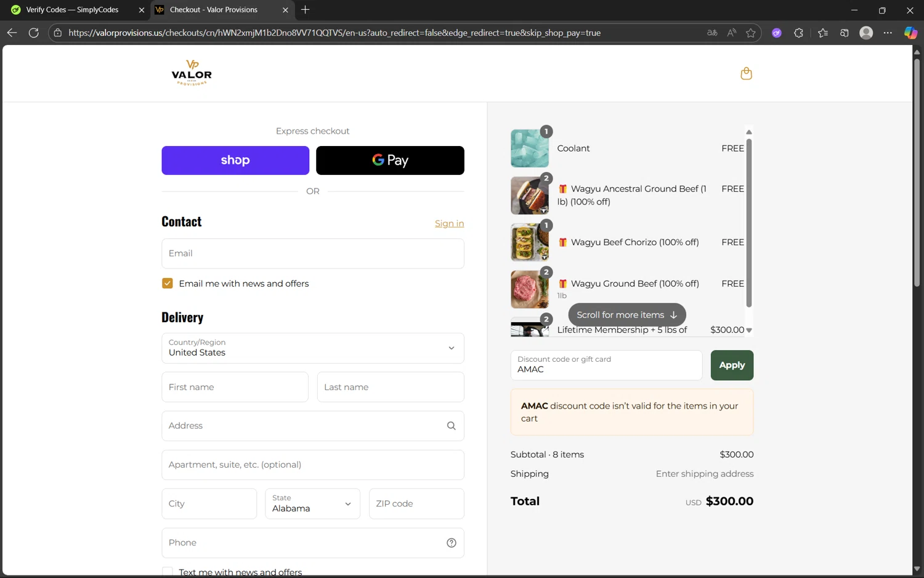The width and height of the screenshot is (924, 578).
Task: Pay with Google Pay button
Action: (x=390, y=160)
